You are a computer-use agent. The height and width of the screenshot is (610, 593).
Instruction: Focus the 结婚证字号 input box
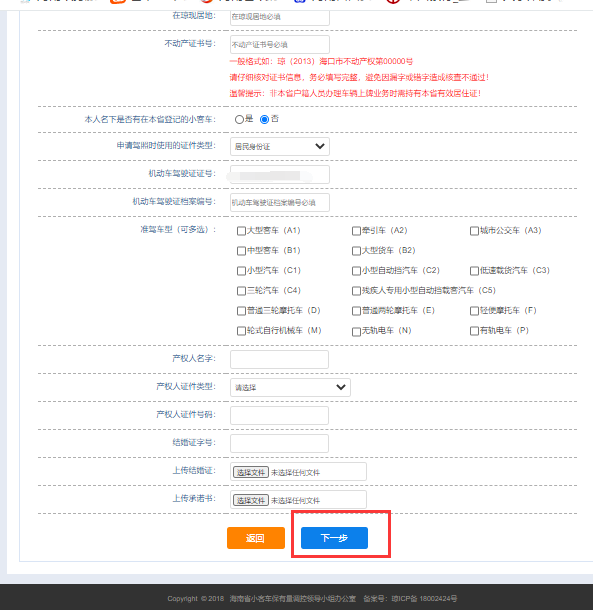[279, 443]
